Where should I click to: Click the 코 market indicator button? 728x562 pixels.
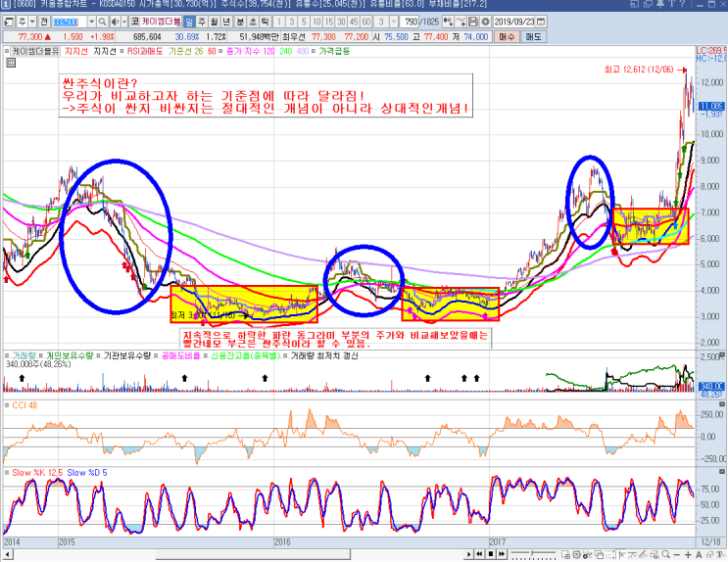[x=134, y=22]
